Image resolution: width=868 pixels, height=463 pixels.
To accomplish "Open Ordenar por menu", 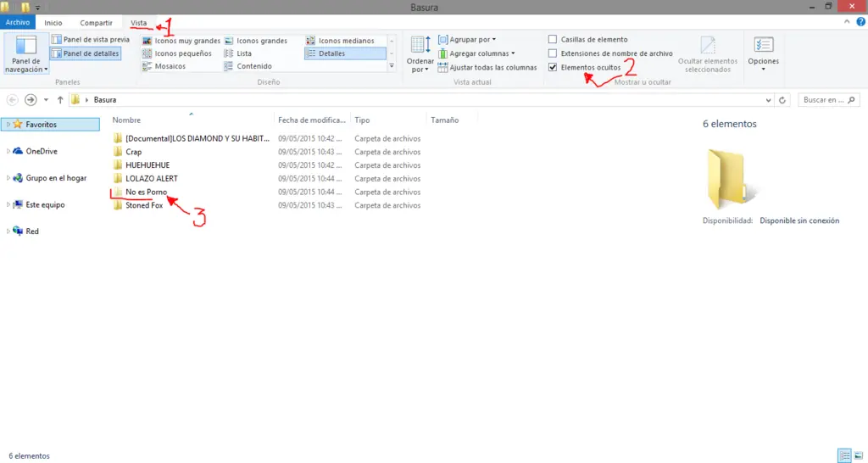I will click(420, 53).
